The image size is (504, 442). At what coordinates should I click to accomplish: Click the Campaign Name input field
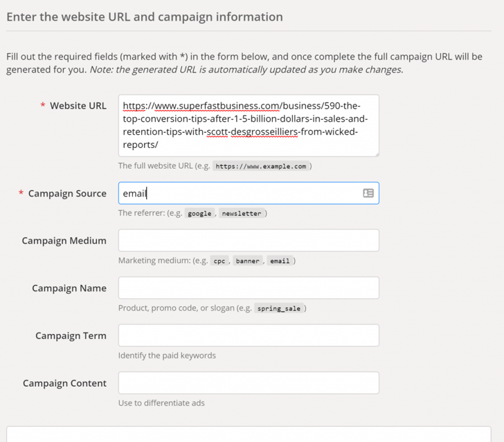click(x=249, y=288)
